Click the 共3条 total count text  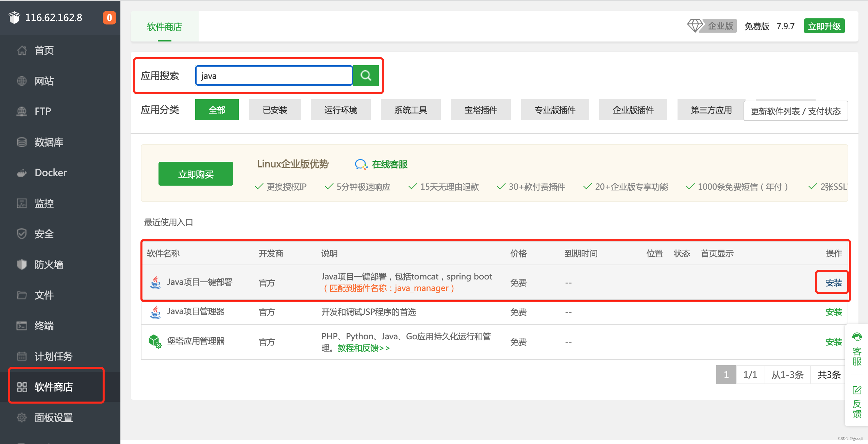coord(829,375)
